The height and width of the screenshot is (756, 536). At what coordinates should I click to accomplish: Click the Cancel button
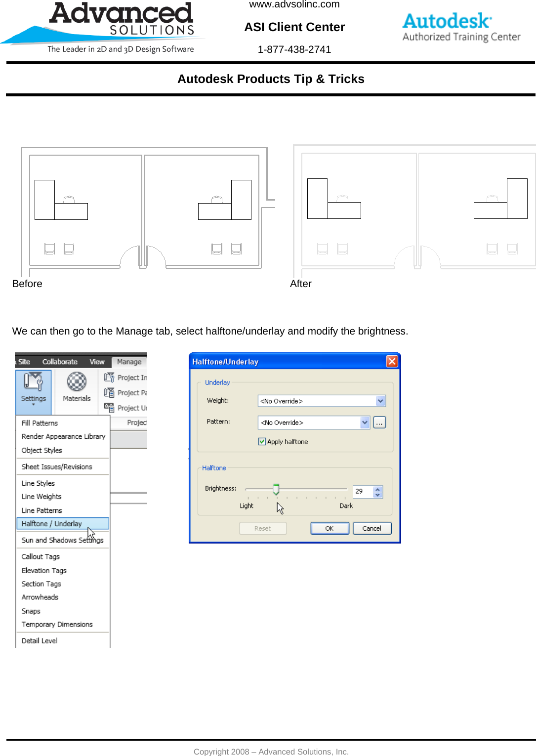372,528
